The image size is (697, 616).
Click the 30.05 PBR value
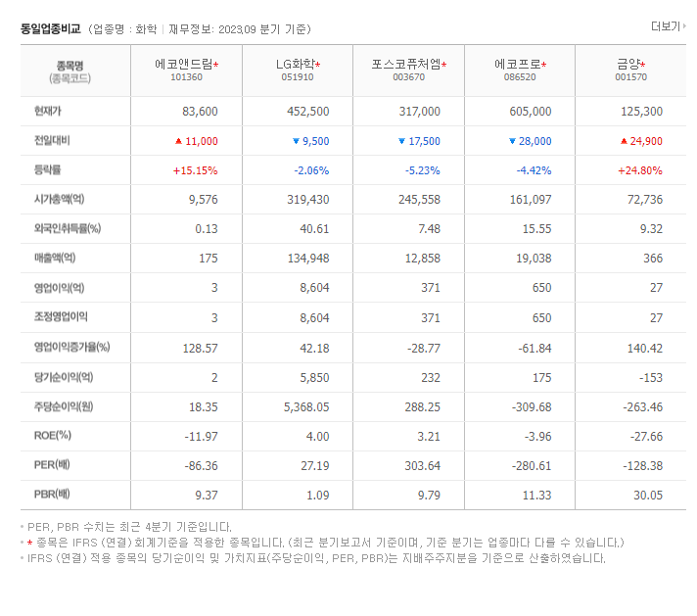[648, 495]
